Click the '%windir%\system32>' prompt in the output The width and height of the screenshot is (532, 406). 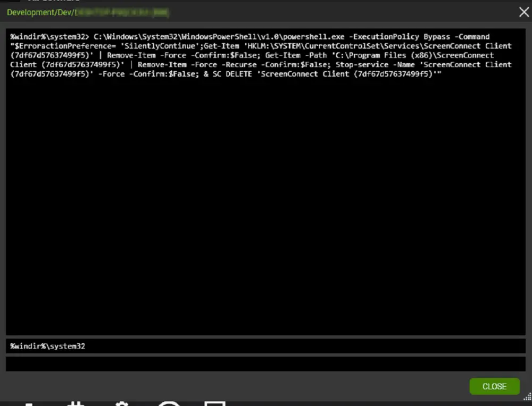[49, 37]
